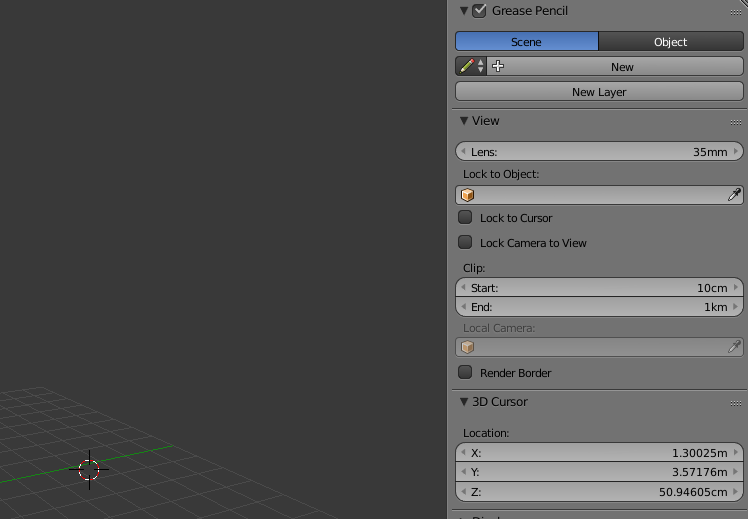
Task: Switch to Object grease pencil source
Action: click(x=671, y=42)
